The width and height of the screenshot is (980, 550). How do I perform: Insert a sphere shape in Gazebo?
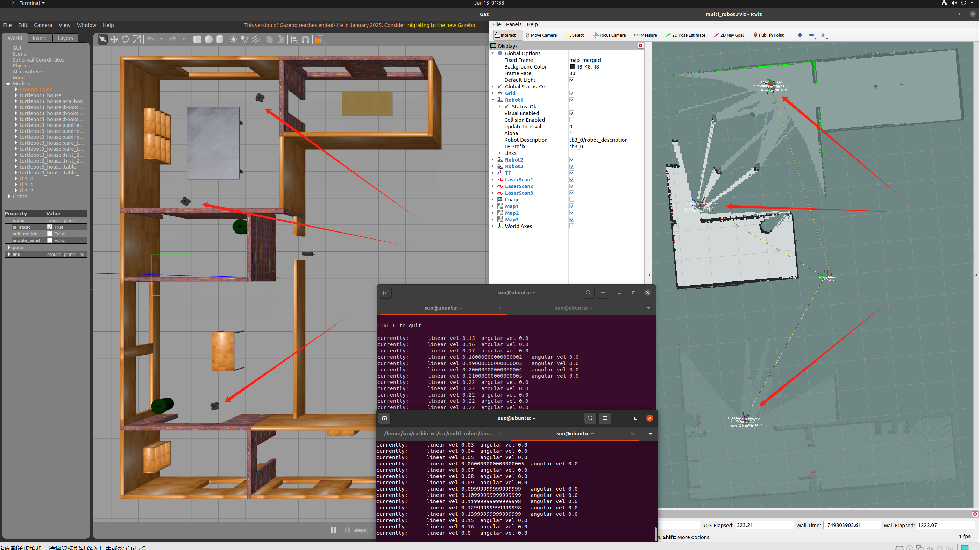[x=208, y=40]
